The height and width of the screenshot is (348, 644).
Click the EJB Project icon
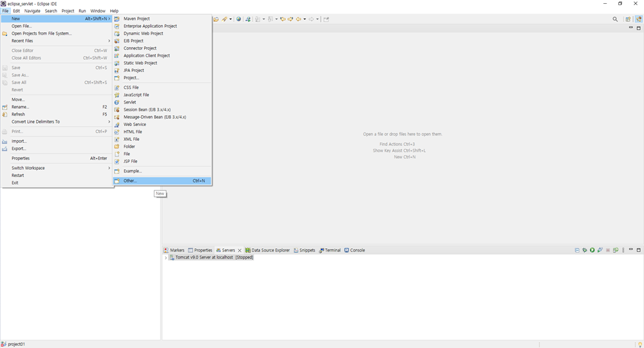[x=117, y=41]
